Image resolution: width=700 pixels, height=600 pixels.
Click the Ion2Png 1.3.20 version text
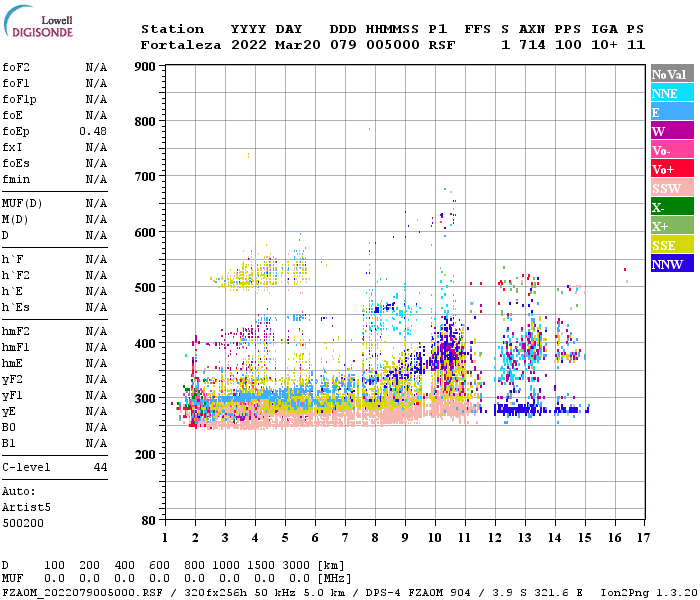click(x=649, y=593)
